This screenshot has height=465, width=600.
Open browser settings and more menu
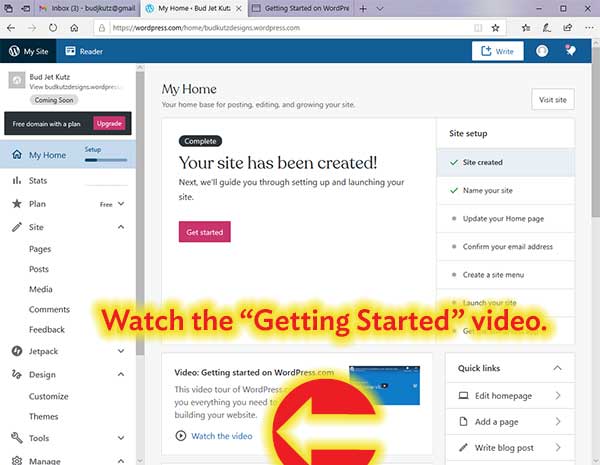click(589, 28)
